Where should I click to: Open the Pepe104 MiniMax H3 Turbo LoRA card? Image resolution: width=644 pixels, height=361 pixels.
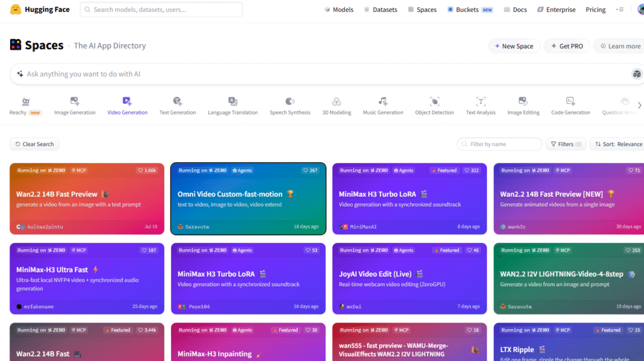tap(248, 279)
